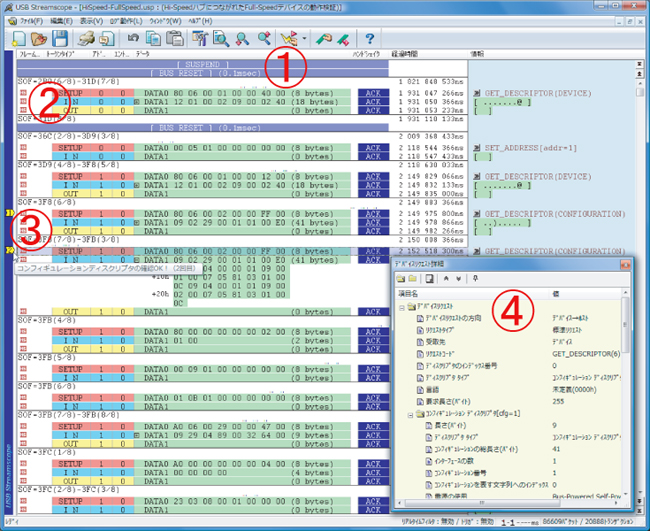Select the SUSPEND bar row
This screenshot has height=531, width=650.
point(203,64)
